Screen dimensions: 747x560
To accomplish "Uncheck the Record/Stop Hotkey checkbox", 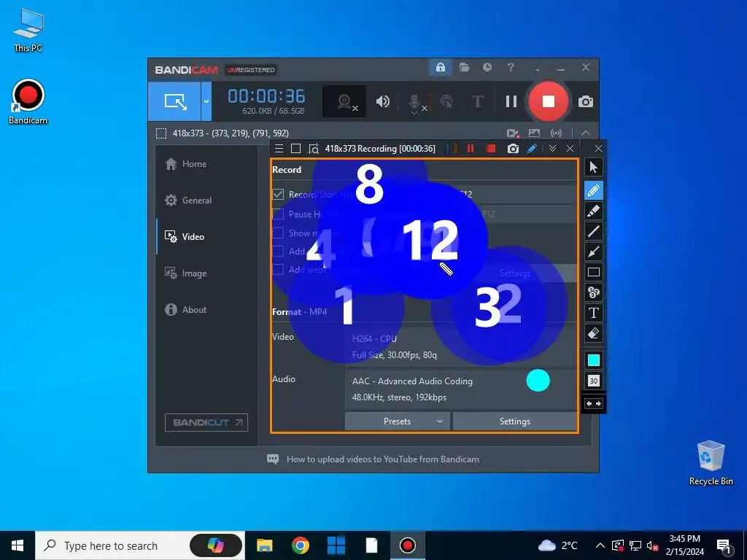I will pos(278,194).
